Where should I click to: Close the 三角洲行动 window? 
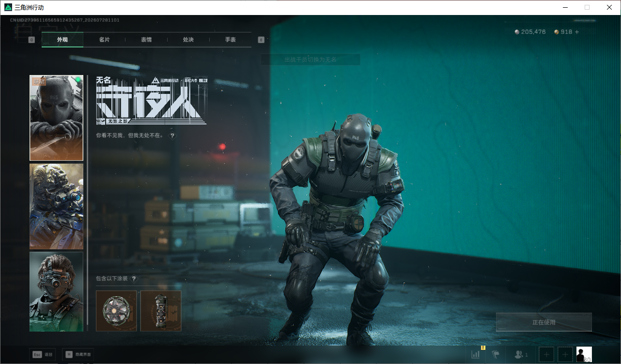[609, 7]
